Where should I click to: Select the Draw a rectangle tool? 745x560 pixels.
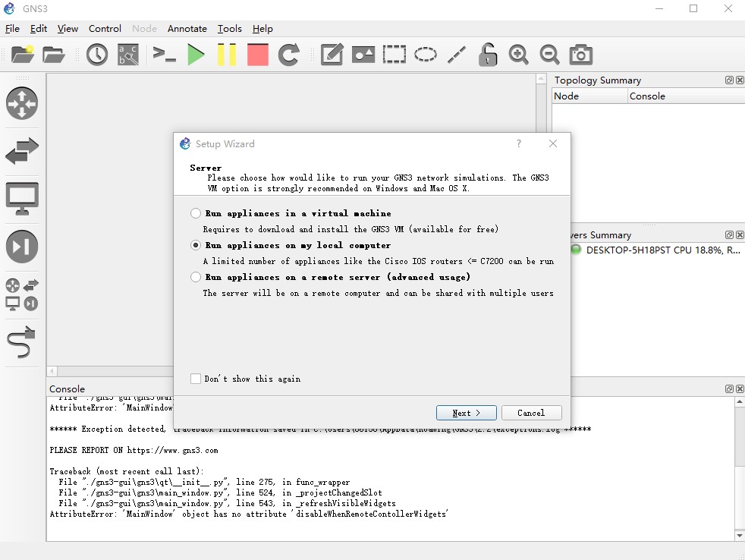(x=395, y=55)
